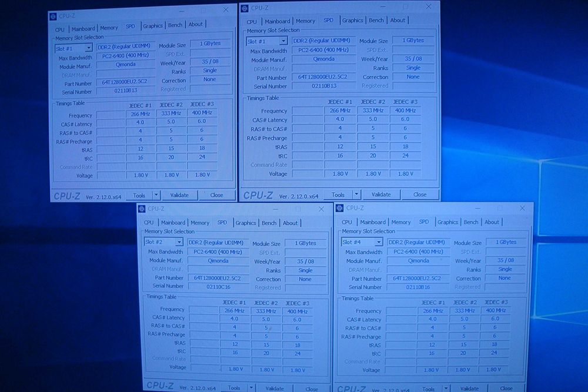This screenshot has height=392, width=588.
Task: Click Tools button in Slot #2 window
Action: pos(234,388)
